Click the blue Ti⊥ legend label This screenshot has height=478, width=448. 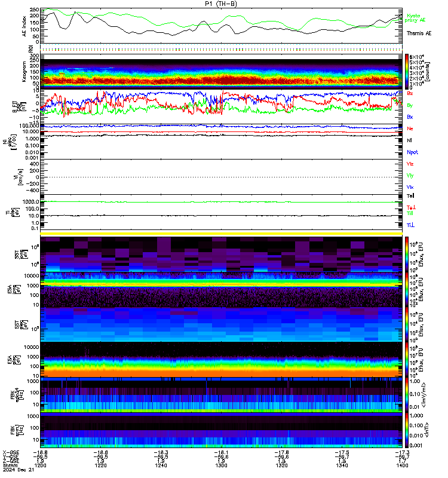pyautogui.click(x=410, y=225)
